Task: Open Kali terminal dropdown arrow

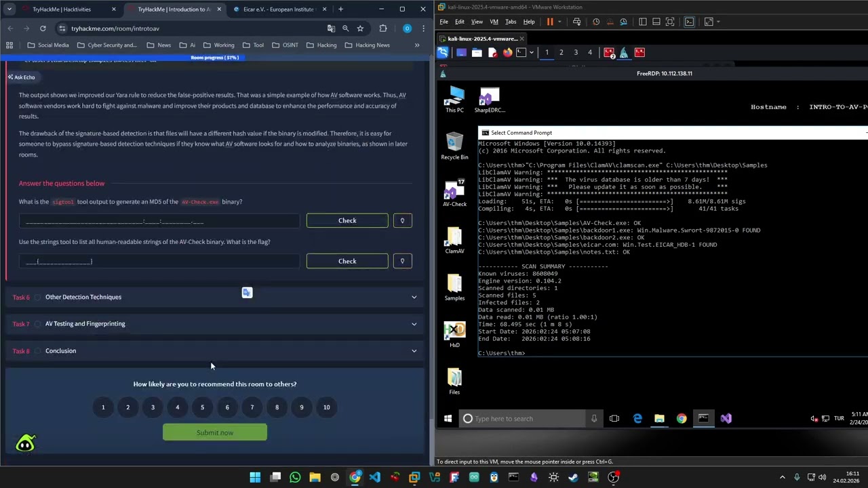Action: click(x=531, y=52)
